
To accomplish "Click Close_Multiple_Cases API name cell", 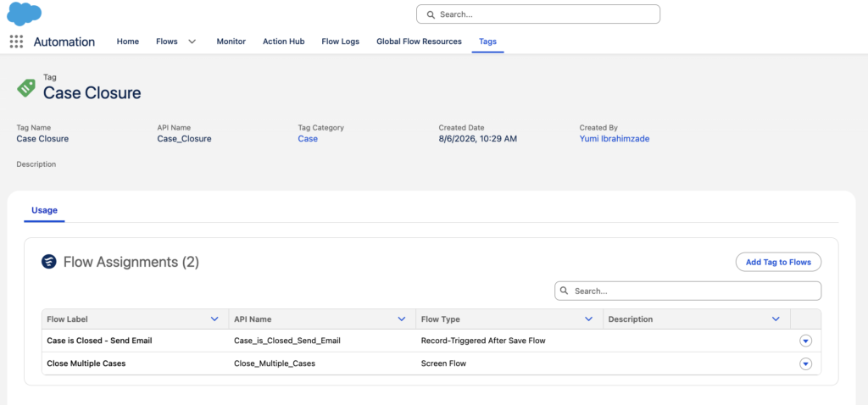I will [275, 364].
